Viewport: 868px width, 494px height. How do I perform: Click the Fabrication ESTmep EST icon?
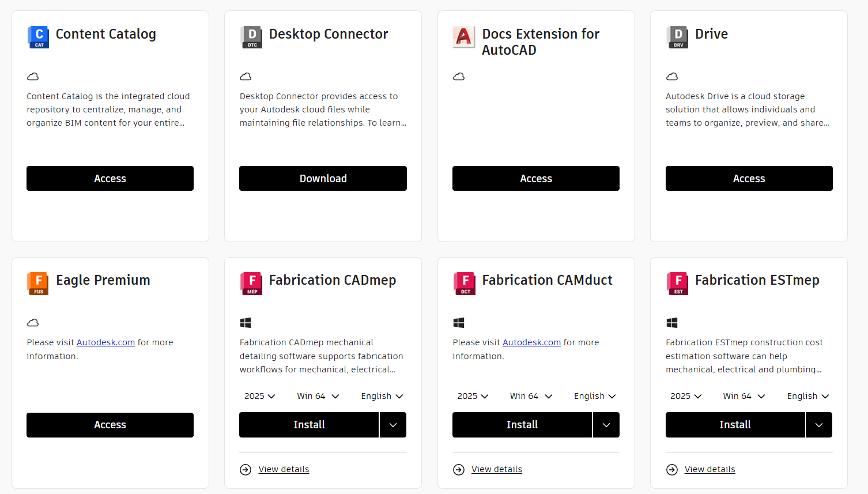677,284
